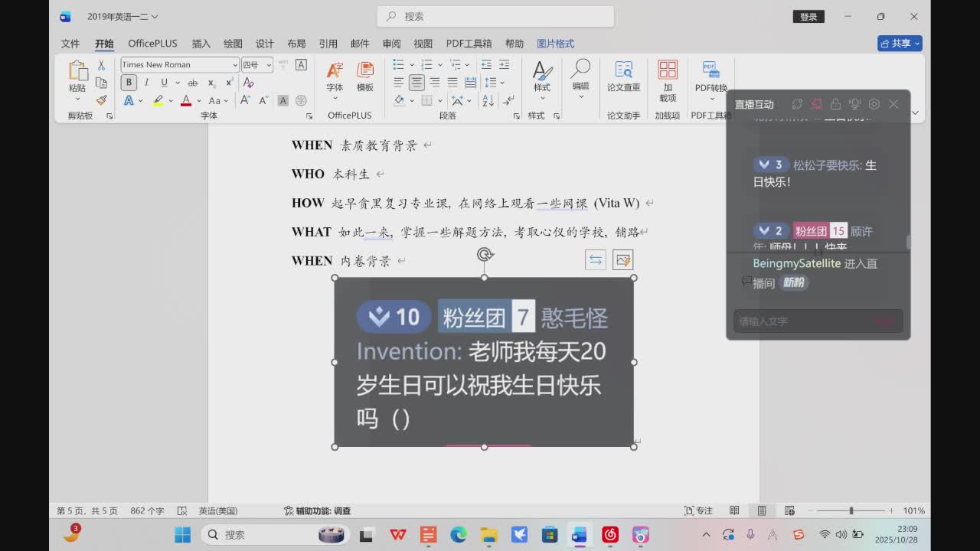Image resolution: width=980 pixels, height=551 pixels.
Task: Apply red font color
Action: click(x=185, y=100)
